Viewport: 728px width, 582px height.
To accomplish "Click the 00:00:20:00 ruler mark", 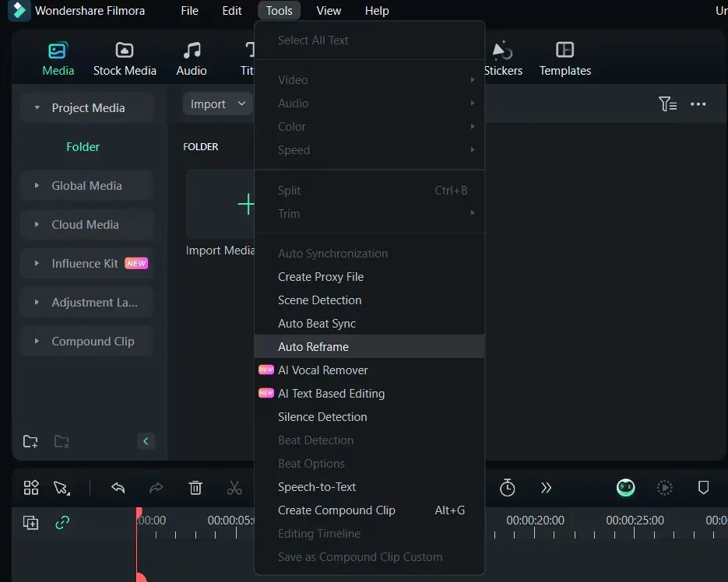I will (x=535, y=521).
